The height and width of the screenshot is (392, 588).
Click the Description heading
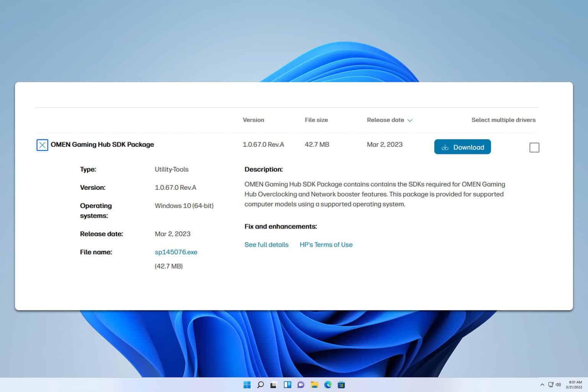click(264, 169)
